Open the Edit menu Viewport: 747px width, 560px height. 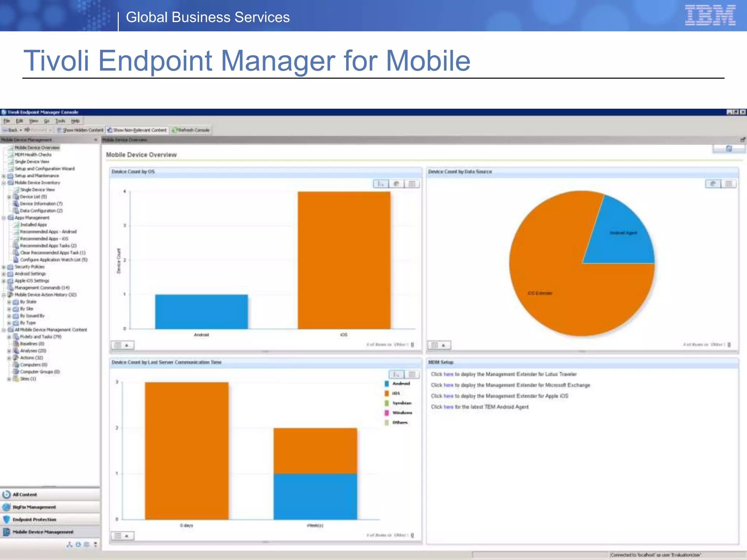tap(19, 121)
